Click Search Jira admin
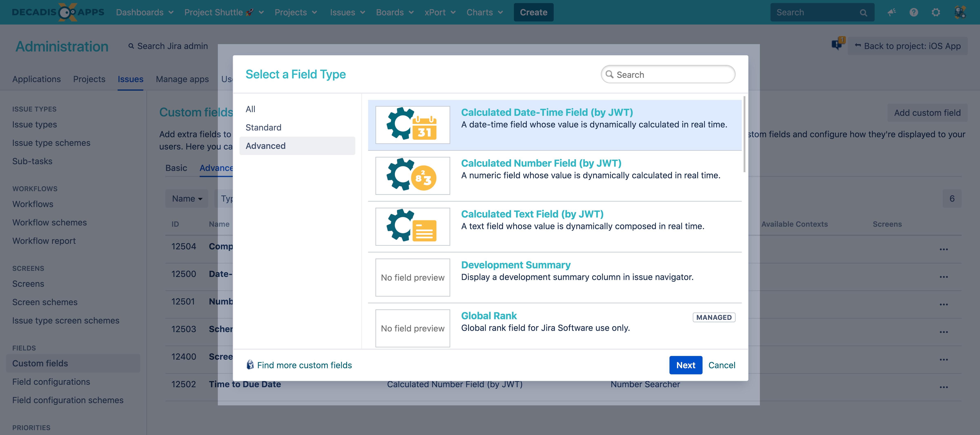Image resolution: width=980 pixels, height=435 pixels. pos(168,46)
